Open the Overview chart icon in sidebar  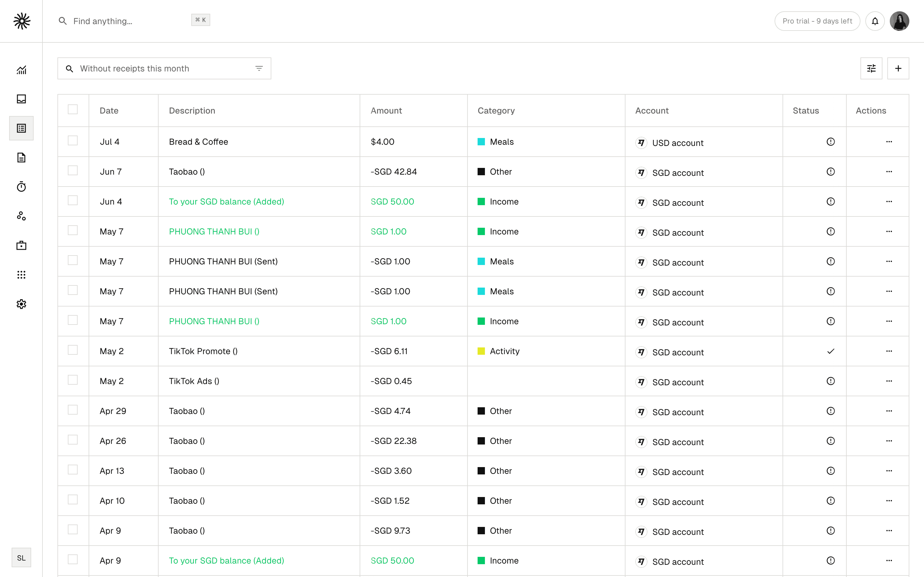click(21, 70)
